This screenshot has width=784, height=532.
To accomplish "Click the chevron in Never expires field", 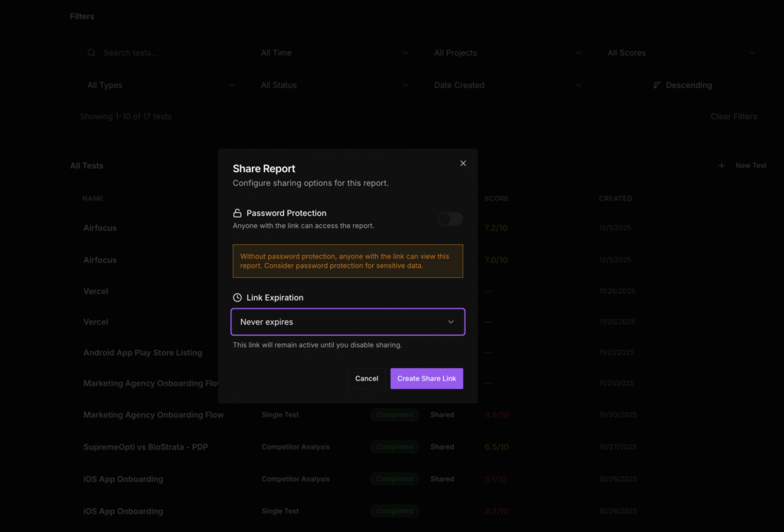I will pos(451,322).
